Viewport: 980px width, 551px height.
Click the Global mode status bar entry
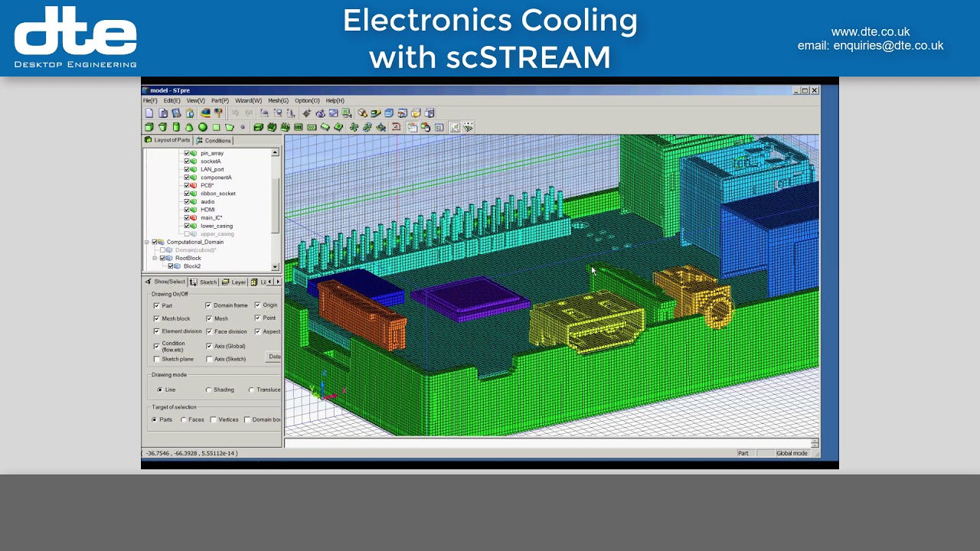tap(792, 453)
